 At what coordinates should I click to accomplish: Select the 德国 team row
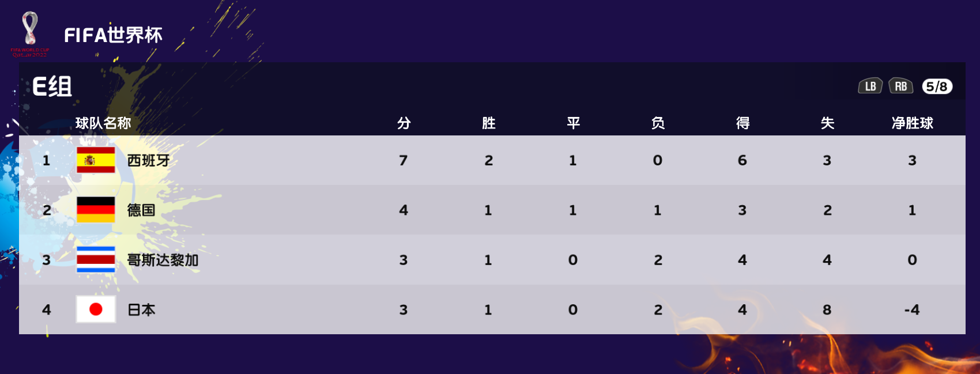pos(492,210)
